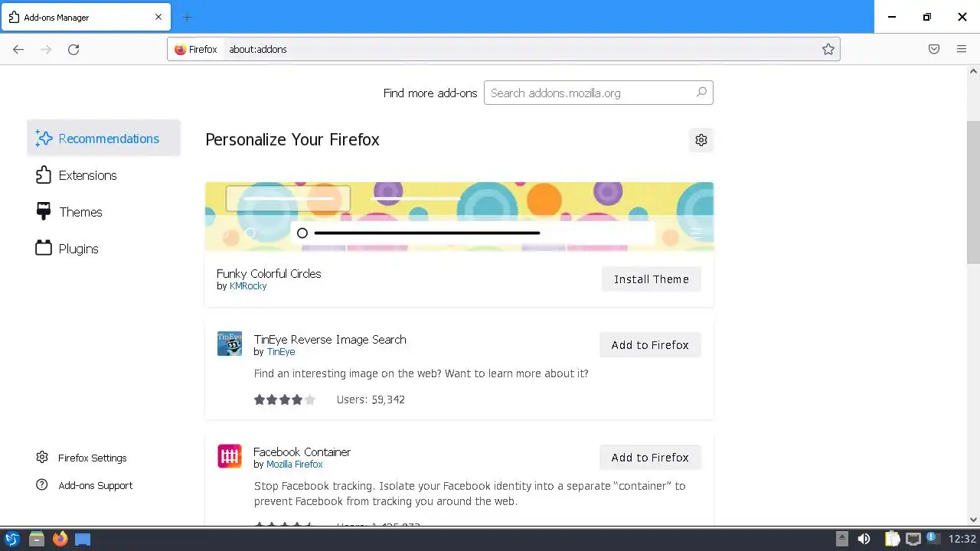Click the Users: 59,342 text
The image size is (980, 551).
click(371, 399)
